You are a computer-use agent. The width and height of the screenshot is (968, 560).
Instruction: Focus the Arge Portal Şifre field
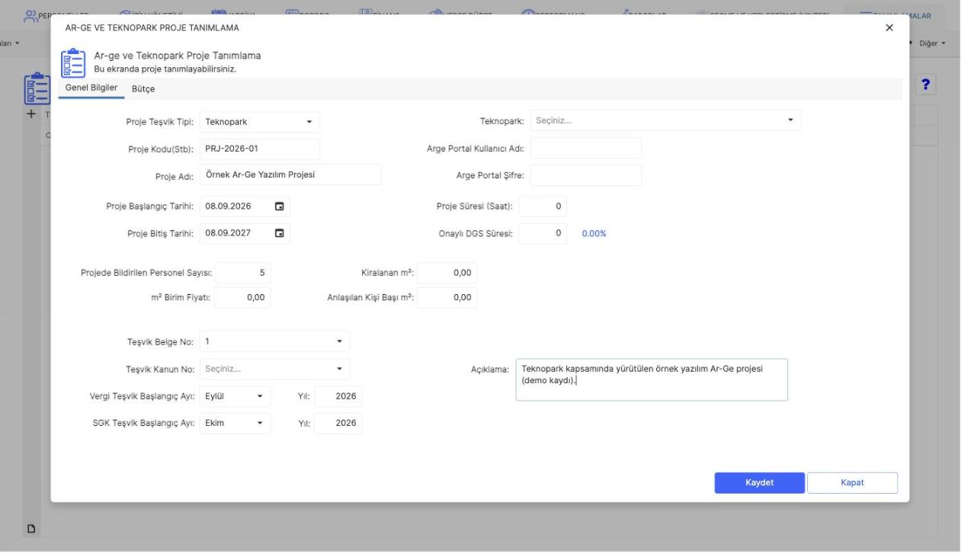tap(586, 175)
